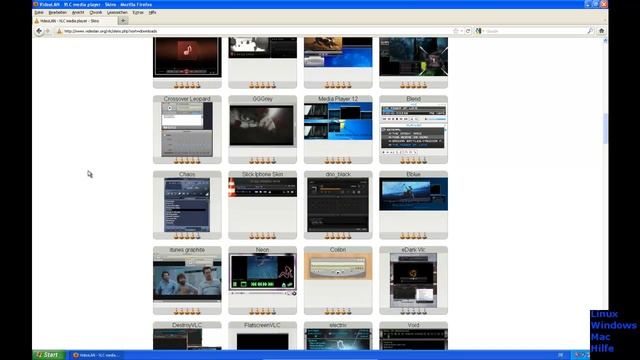This screenshot has height=360, width=640.
Task: Reload the page with the refresh icon
Action: point(468,31)
